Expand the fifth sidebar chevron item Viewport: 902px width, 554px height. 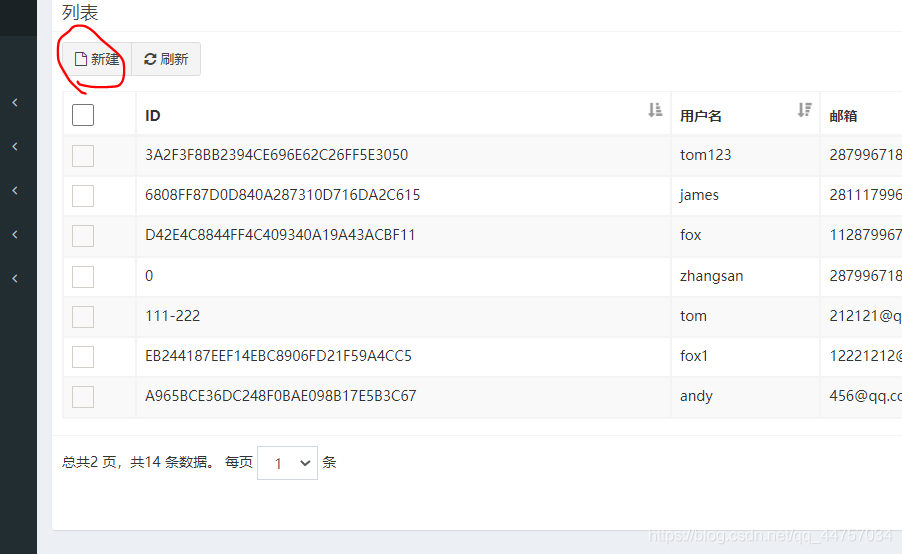pyautogui.click(x=15, y=278)
